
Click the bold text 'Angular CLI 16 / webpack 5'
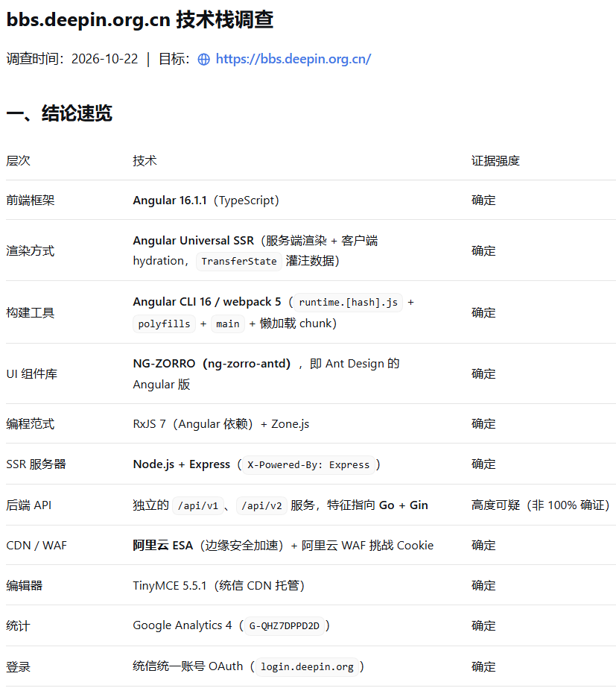(x=207, y=302)
